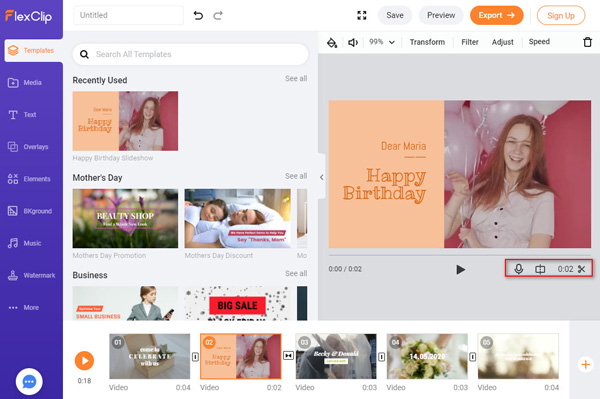The height and width of the screenshot is (399, 600).
Task: Open the Filter tab in toolbar
Action: [x=470, y=42]
